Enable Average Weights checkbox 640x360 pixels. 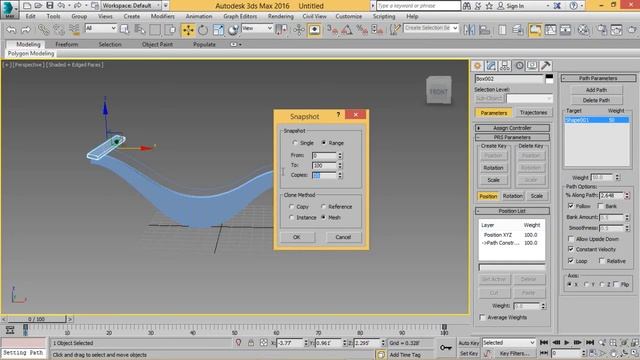(x=482, y=317)
